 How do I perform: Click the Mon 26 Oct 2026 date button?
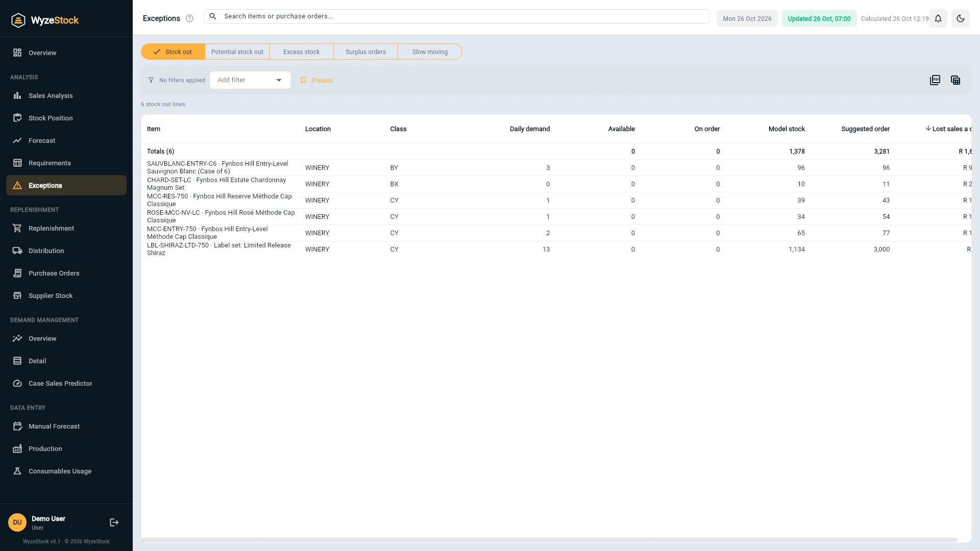click(x=747, y=19)
